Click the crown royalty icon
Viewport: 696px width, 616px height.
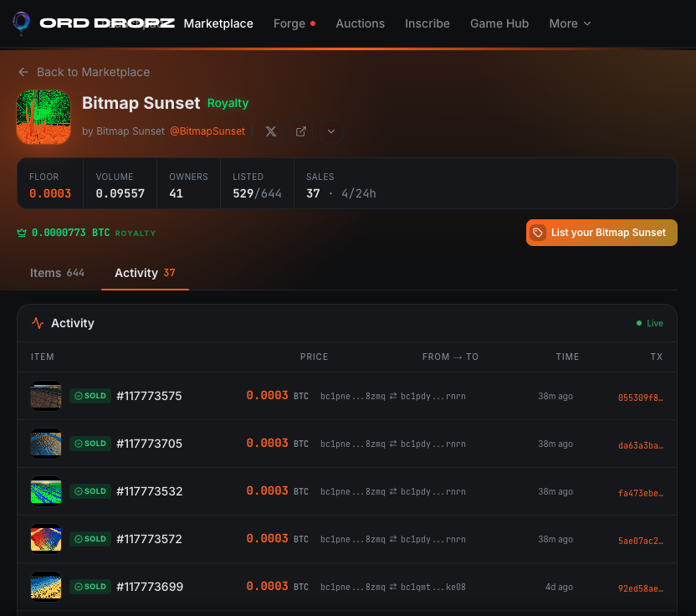point(22,233)
